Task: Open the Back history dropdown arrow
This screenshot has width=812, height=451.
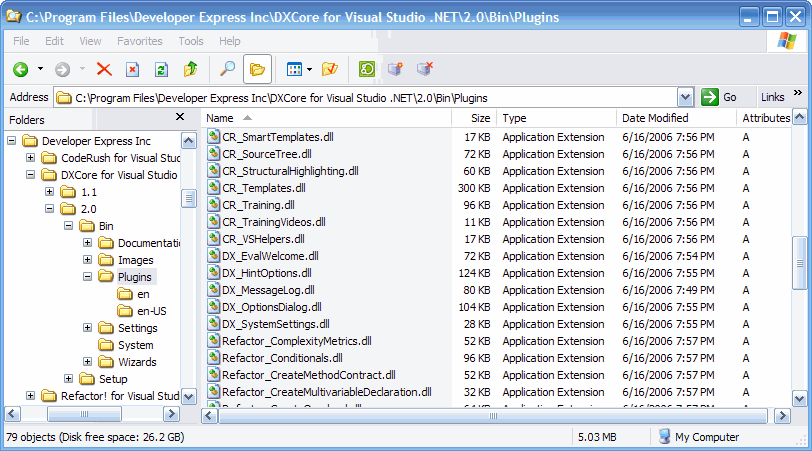Action: 40,69
